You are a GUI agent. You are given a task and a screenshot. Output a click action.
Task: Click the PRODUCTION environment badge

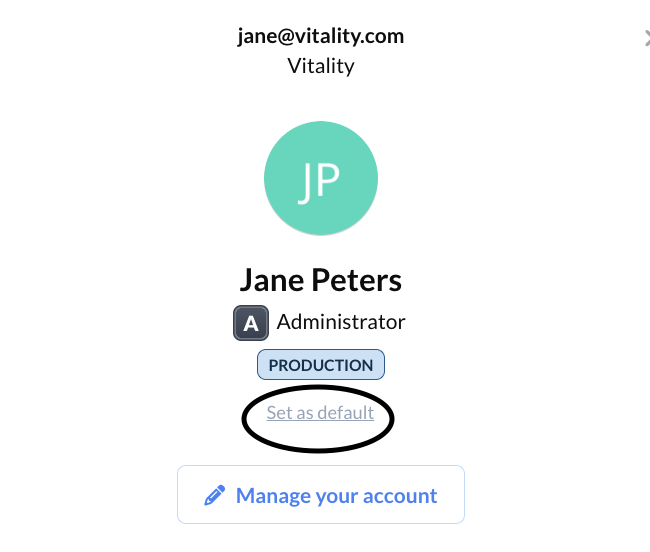(321, 365)
